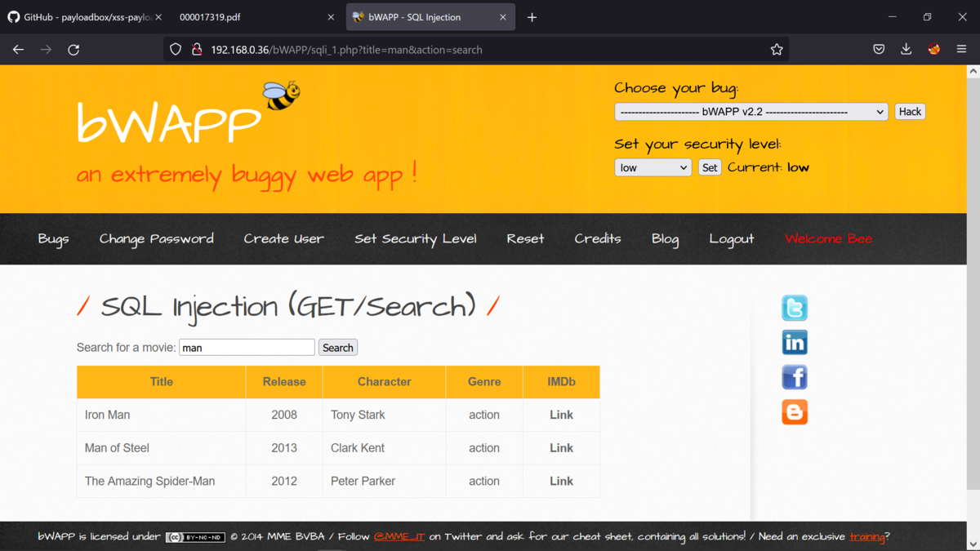Reload the page with refresh icon
This screenshot has height=551, width=980.
click(x=73, y=49)
